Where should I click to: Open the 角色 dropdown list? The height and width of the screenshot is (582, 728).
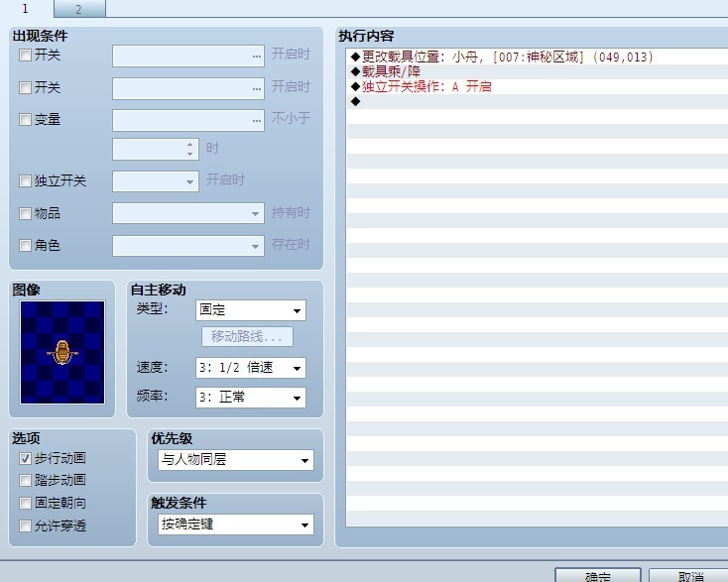pyautogui.click(x=188, y=246)
